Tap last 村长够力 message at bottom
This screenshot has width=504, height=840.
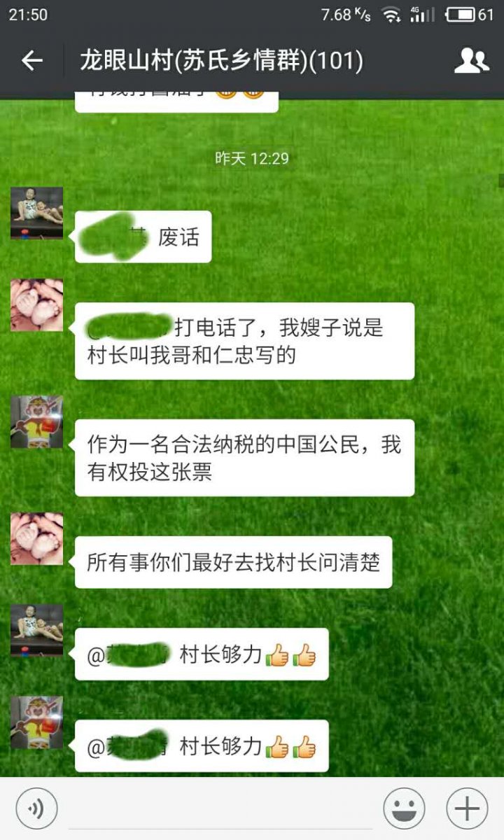pos(202,746)
